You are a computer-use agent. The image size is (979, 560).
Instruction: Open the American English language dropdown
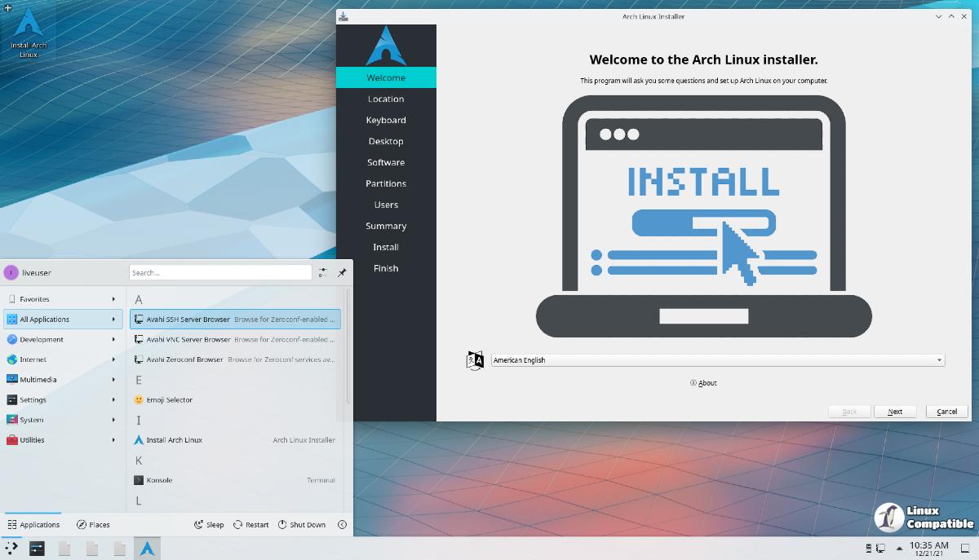coord(717,360)
